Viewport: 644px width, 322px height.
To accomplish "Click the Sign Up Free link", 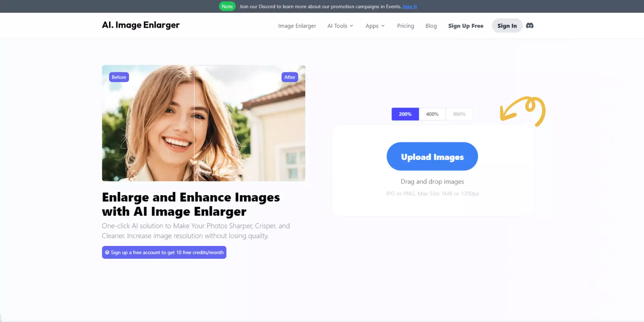I will point(466,25).
